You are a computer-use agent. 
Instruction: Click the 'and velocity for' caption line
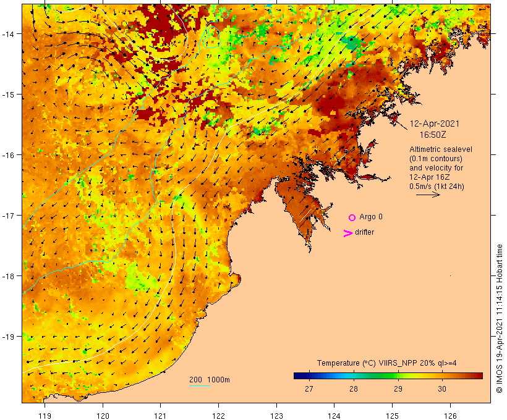click(x=436, y=168)
